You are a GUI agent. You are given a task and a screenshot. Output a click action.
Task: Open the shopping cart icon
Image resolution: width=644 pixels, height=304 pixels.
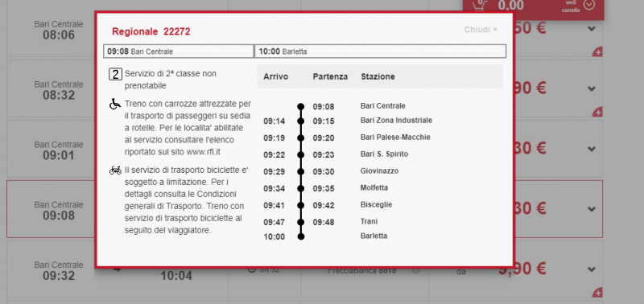[479, 5]
